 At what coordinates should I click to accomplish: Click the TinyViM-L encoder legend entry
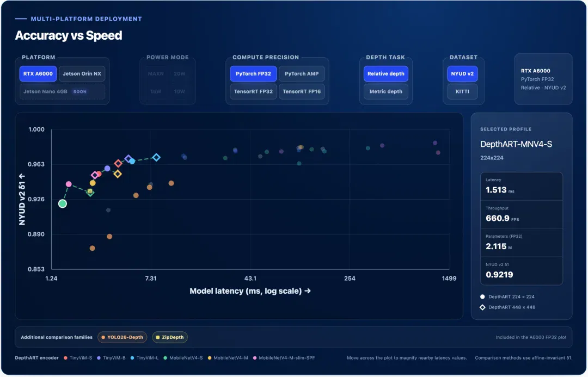pos(144,358)
